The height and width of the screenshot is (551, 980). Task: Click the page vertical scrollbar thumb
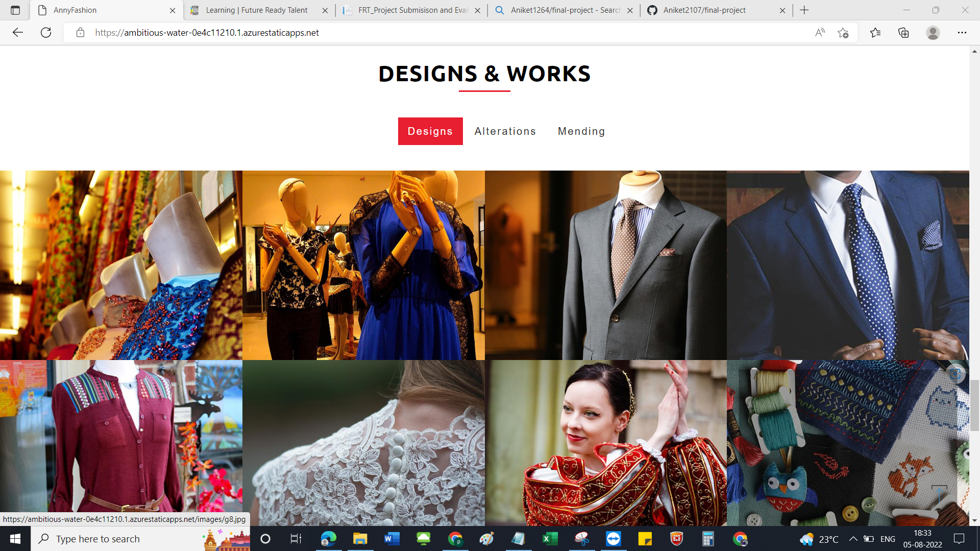(974, 406)
